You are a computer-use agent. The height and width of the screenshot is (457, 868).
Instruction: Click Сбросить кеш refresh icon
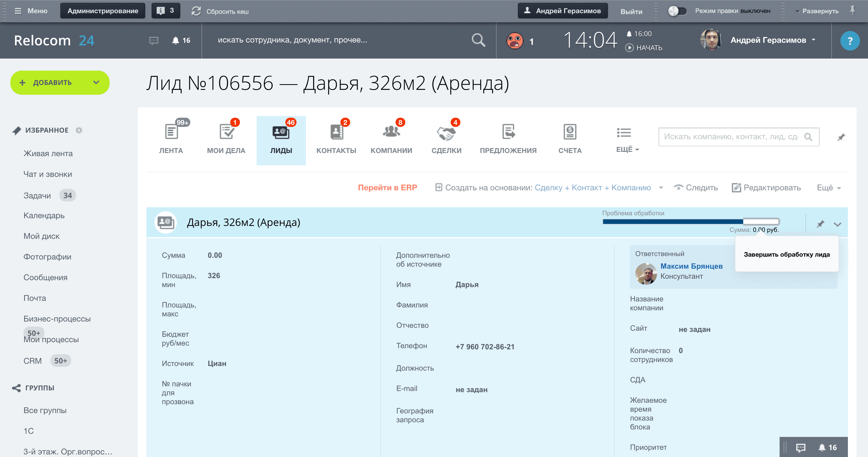196,11
